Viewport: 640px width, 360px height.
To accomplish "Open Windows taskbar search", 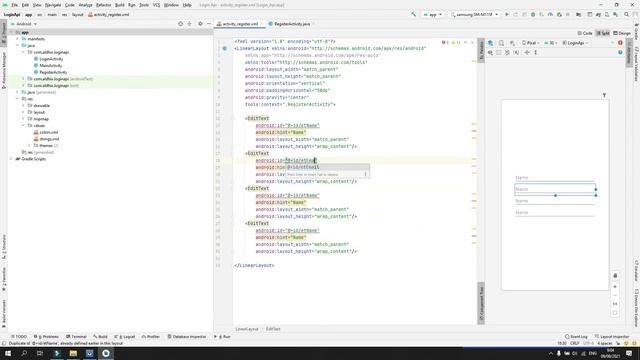I will tap(24, 353).
